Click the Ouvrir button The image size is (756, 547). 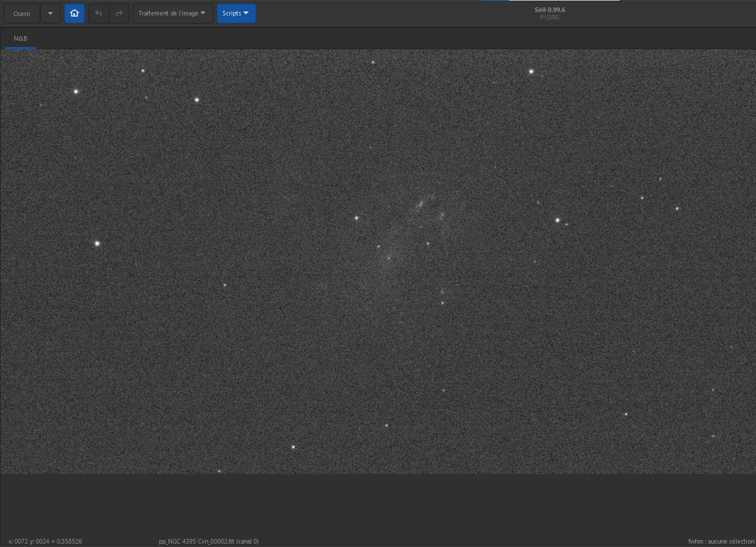click(22, 13)
